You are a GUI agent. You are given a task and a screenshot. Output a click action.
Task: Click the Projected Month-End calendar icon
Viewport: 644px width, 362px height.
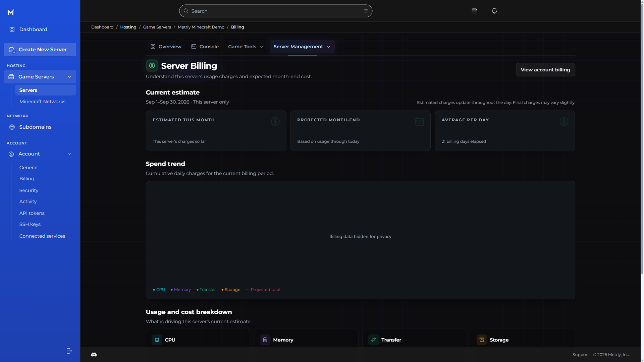pyautogui.click(x=420, y=121)
